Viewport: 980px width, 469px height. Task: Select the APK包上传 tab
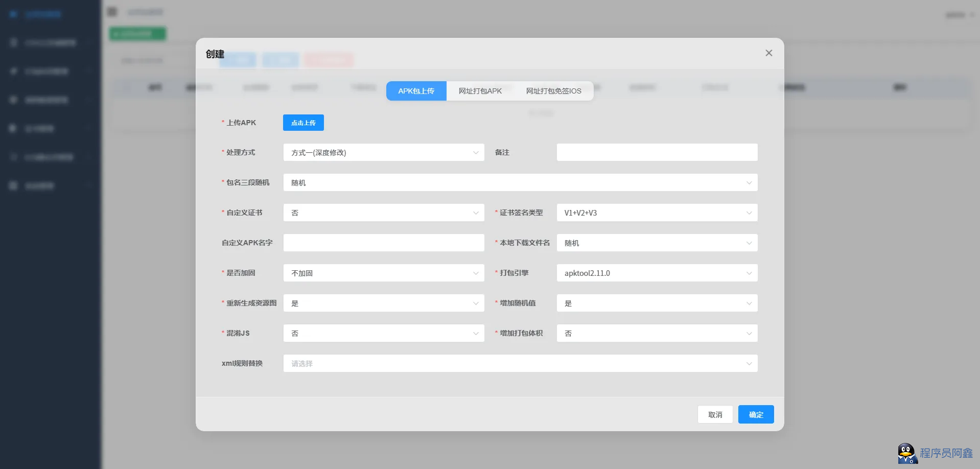pyautogui.click(x=416, y=91)
